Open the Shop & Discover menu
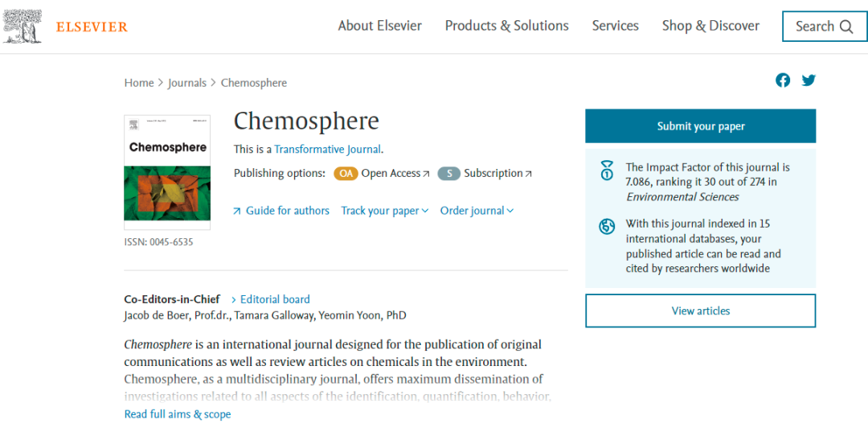The height and width of the screenshot is (436, 868). click(x=710, y=26)
